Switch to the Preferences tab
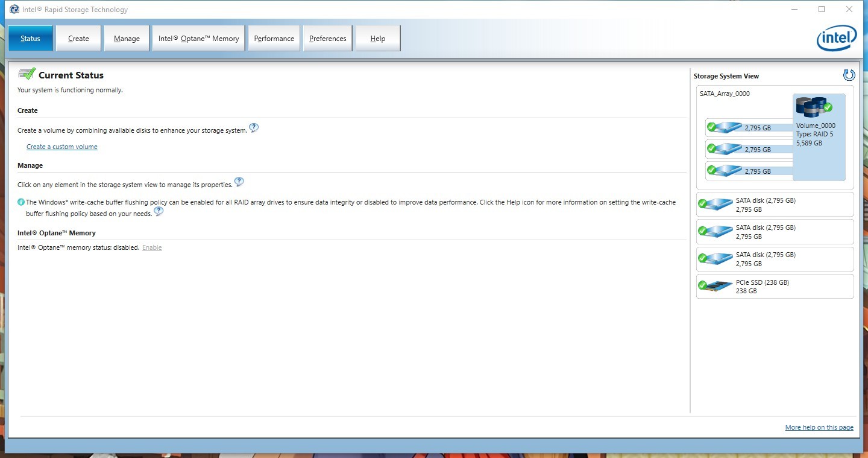This screenshot has width=868, height=458. click(x=328, y=39)
